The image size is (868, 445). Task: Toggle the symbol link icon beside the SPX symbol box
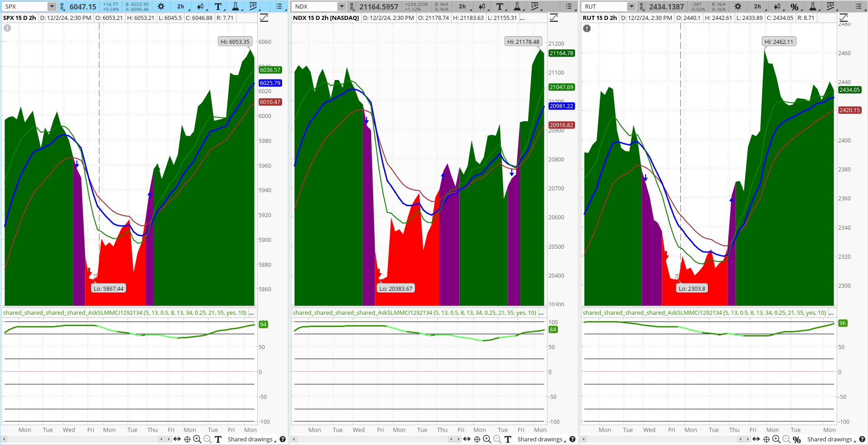pyautogui.click(x=61, y=7)
